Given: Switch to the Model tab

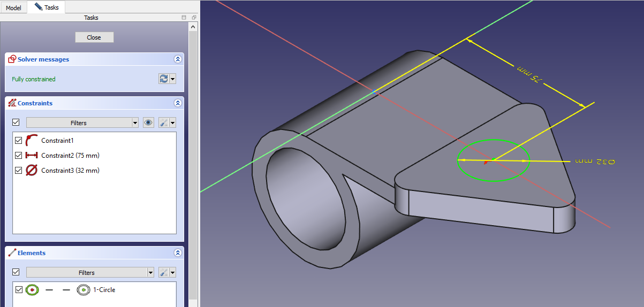Looking at the screenshot, I should click(x=13, y=8).
